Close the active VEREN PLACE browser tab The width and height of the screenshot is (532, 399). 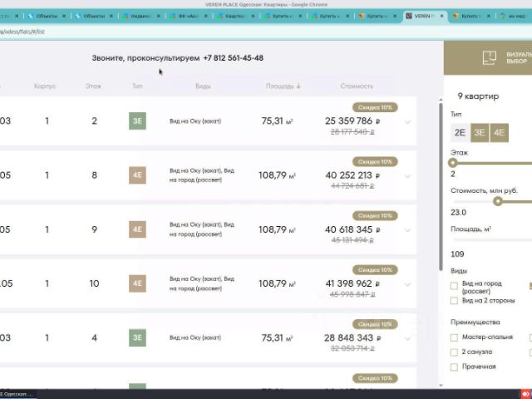click(x=441, y=16)
